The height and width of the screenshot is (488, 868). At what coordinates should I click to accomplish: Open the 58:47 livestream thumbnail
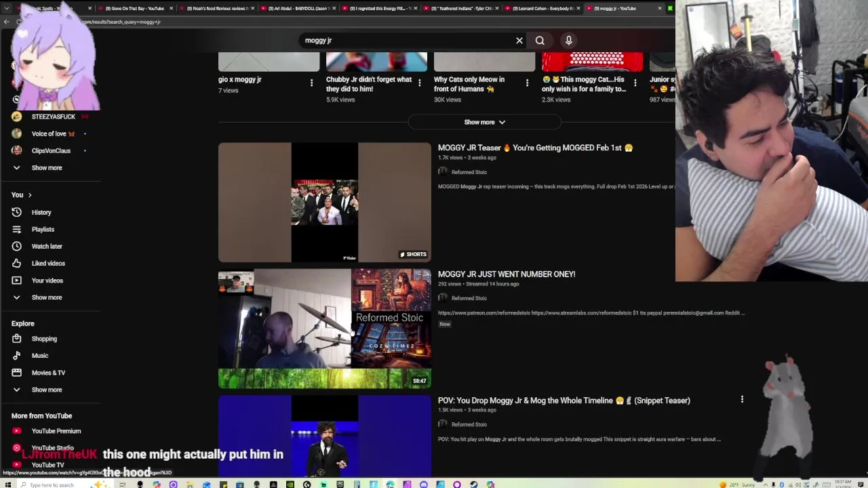point(324,329)
